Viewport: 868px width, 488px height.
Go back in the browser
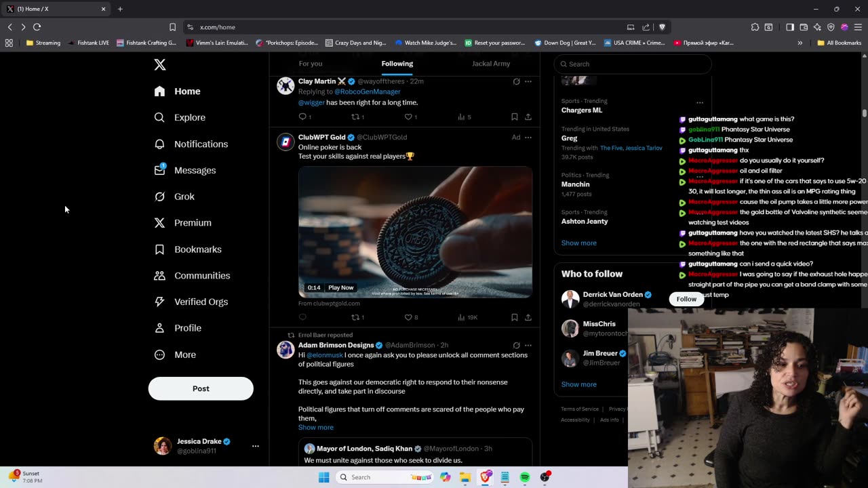click(x=10, y=27)
